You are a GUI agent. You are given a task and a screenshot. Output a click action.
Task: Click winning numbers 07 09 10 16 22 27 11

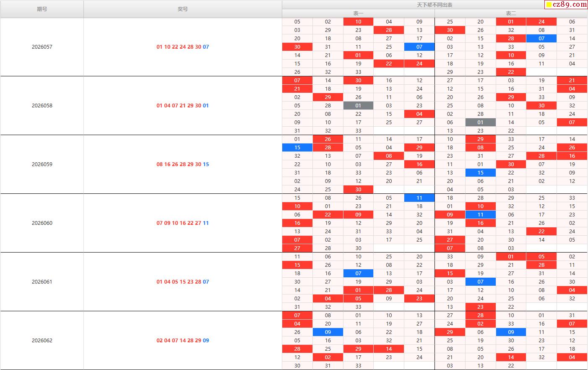[183, 223]
